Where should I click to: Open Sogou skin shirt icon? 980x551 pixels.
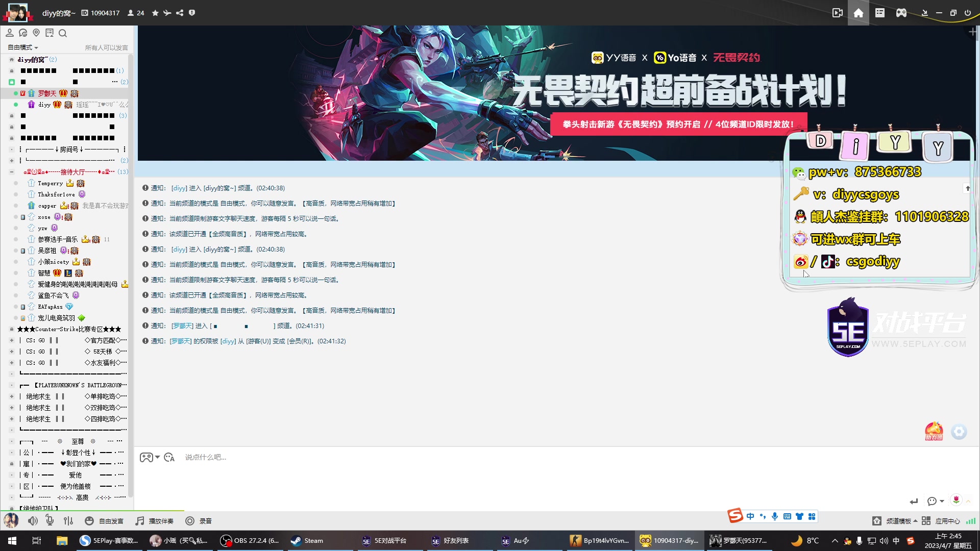799,516
